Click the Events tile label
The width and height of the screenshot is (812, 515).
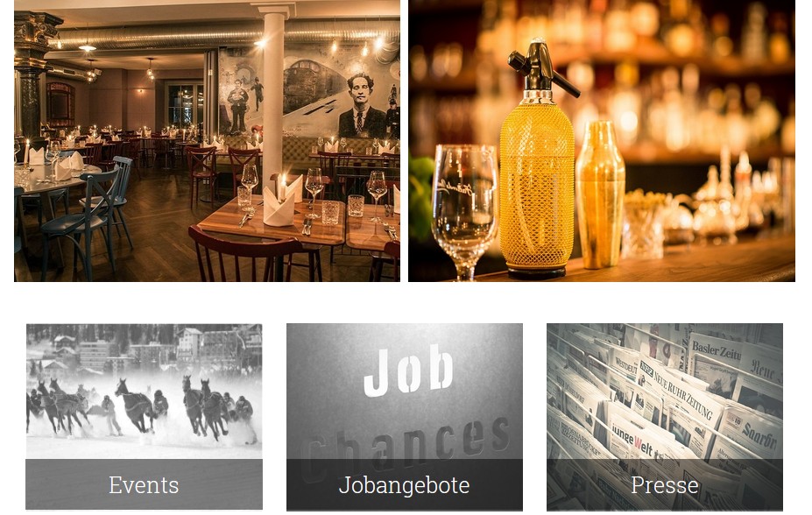[144, 485]
